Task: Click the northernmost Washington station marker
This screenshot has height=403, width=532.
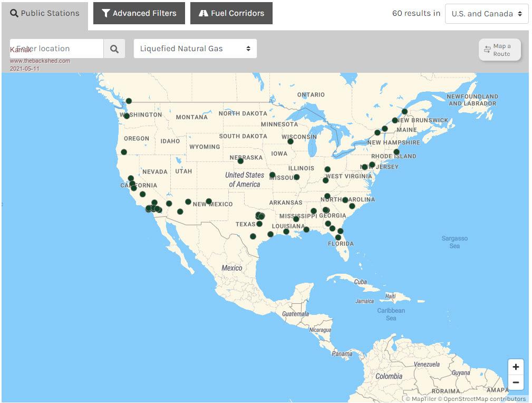Action: click(x=129, y=101)
